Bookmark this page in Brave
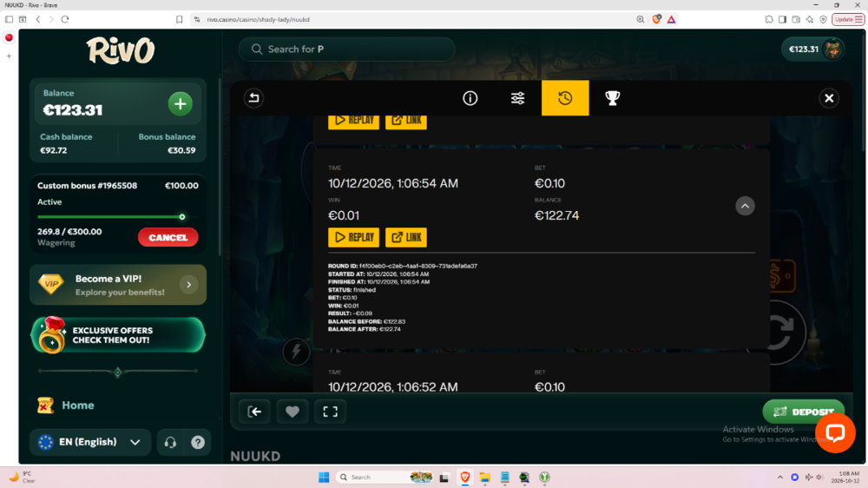The image size is (868, 488). point(180,19)
